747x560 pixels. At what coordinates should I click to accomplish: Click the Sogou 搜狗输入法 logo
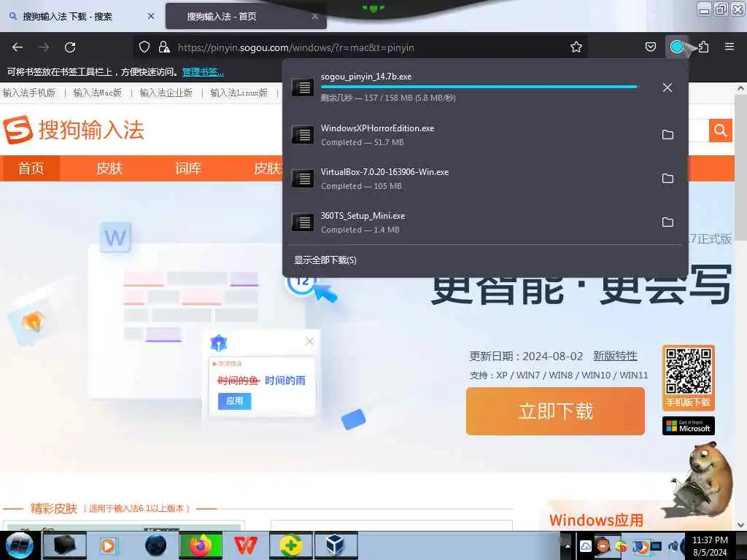tap(74, 130)
